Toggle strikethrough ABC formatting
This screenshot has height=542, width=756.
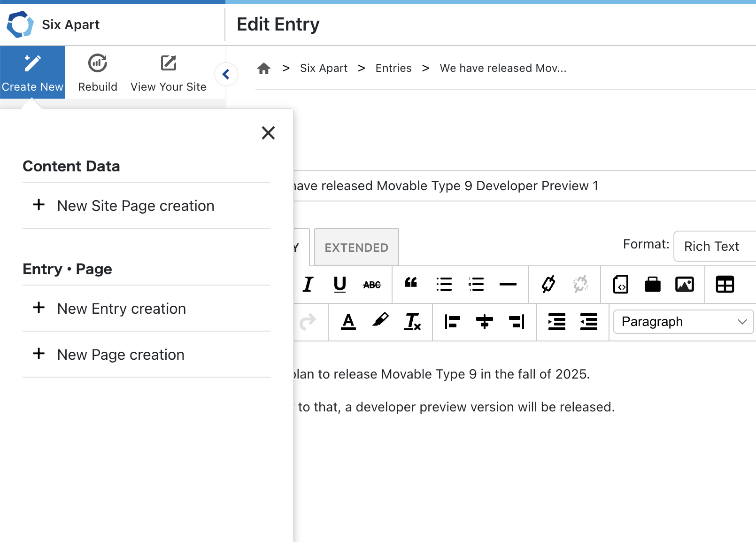(x=372, y=285)
